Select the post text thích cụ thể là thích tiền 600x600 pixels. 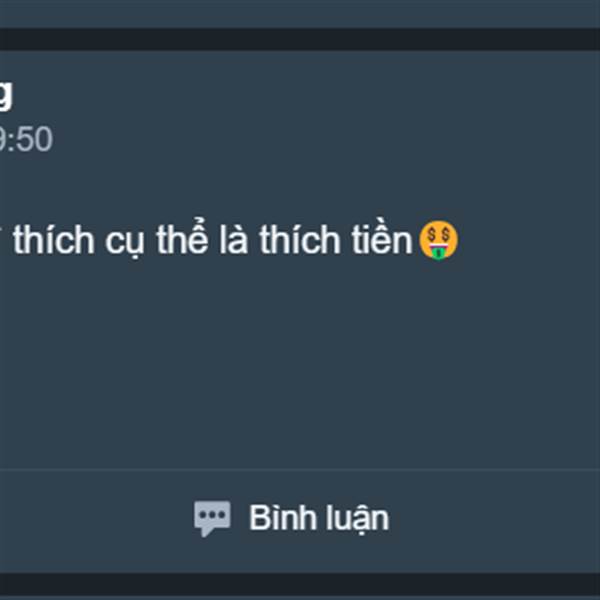pyautogui.click(x=213, y=240)
